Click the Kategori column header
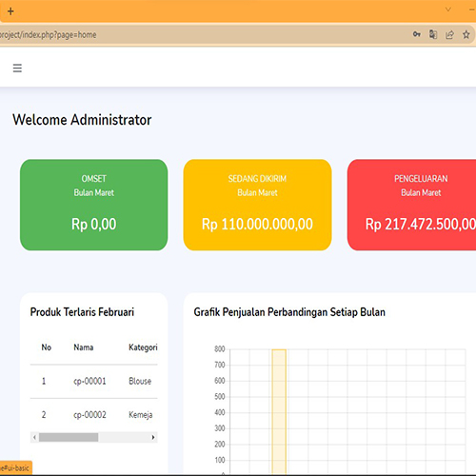The width and height of the screenshot is (476, 476). coord(143,347)
